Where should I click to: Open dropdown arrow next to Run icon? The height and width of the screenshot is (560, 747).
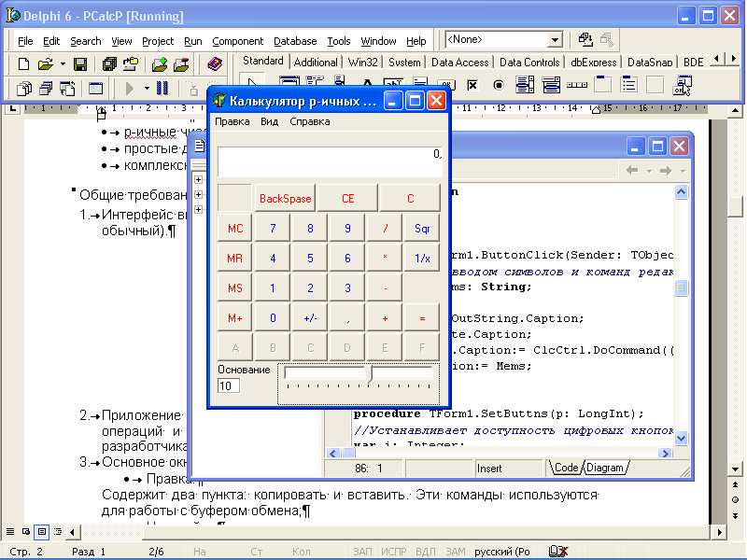coord(147,88)
